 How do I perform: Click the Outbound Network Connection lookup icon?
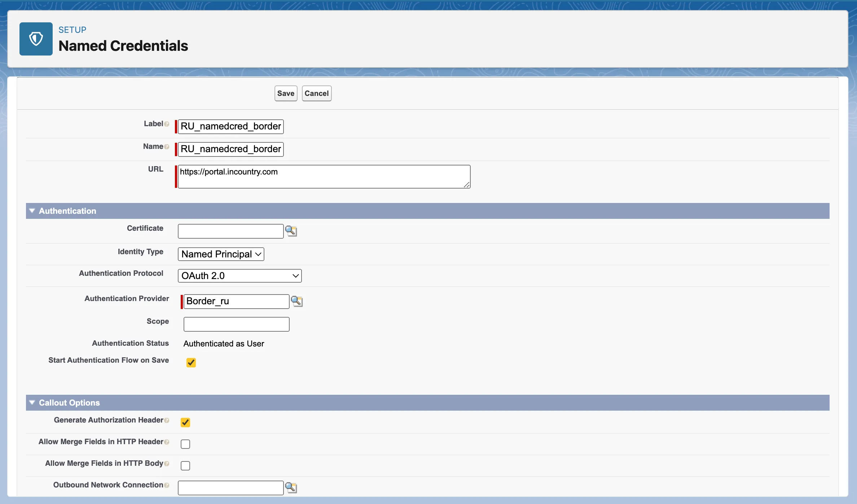point(291,487)
